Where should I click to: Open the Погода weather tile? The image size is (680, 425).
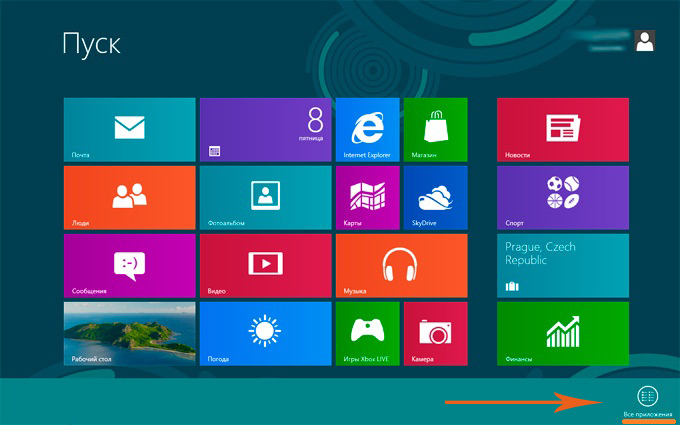click(265, 334)
